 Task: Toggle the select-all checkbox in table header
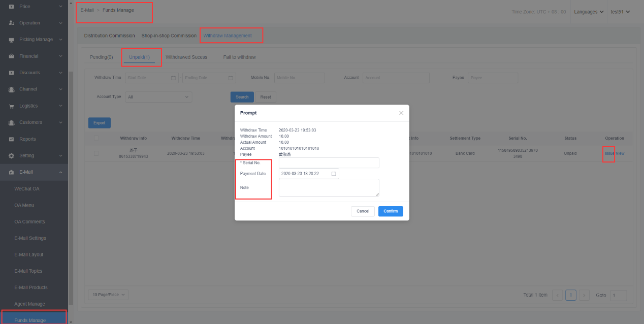coord(96,138)
